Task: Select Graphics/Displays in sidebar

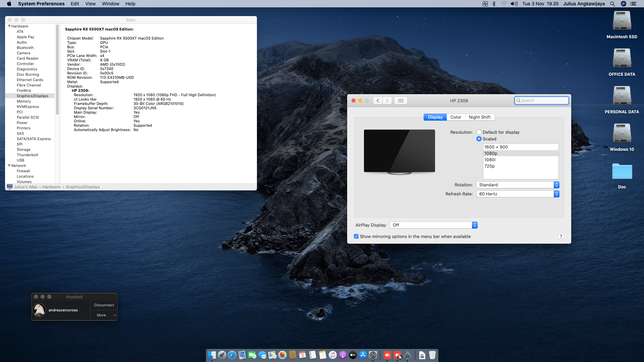Action: (33, 96)
